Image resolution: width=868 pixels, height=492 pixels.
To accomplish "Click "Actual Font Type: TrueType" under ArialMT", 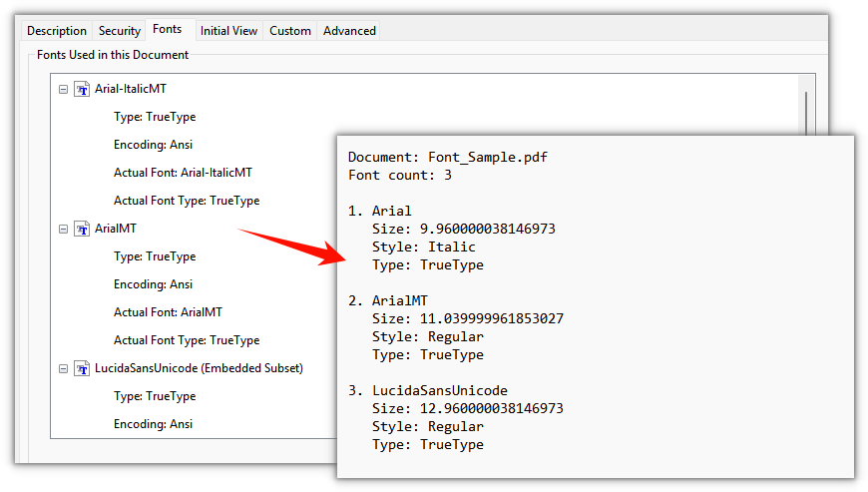I will (187, 340).
